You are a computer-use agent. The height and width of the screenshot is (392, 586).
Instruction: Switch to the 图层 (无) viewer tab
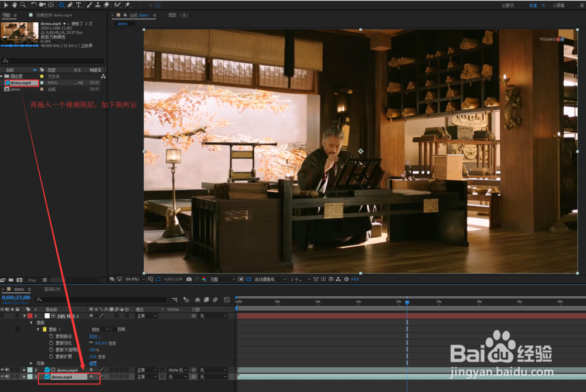click(x=178, y=15)
